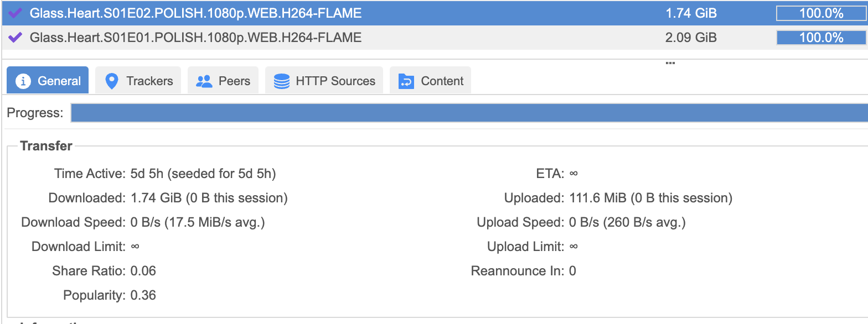The height and width of the screenshot is (324, 868).
Task: Click the three-dot panel resize handle
Action: pyautogui.click(x=670, y=62)
